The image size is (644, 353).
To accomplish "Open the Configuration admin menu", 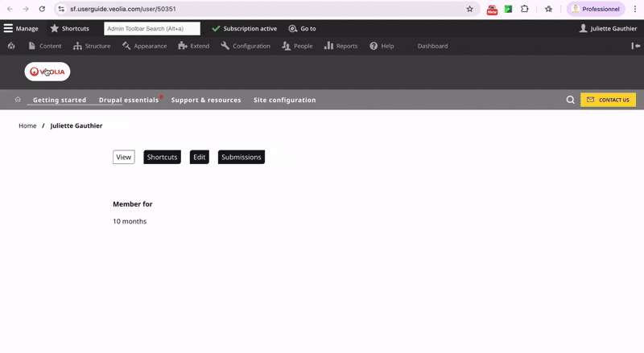I will pos(246,46).
